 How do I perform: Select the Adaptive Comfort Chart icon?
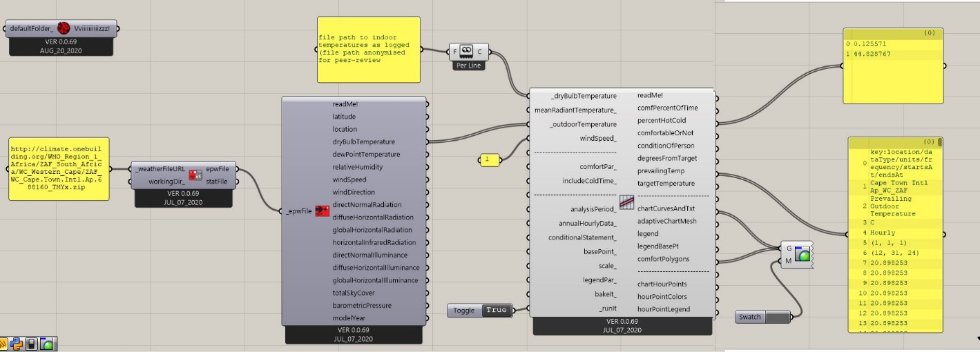pos(626,202)
